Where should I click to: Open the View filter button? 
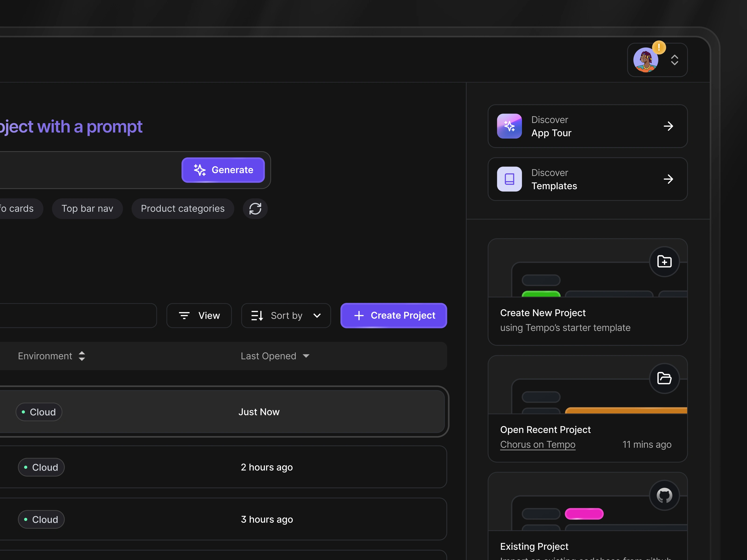[199, 316]
